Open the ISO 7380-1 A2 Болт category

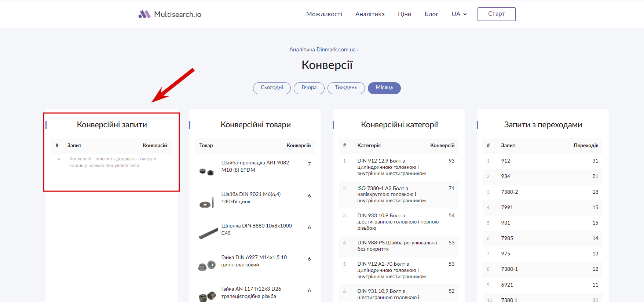(x=391, y=194)
